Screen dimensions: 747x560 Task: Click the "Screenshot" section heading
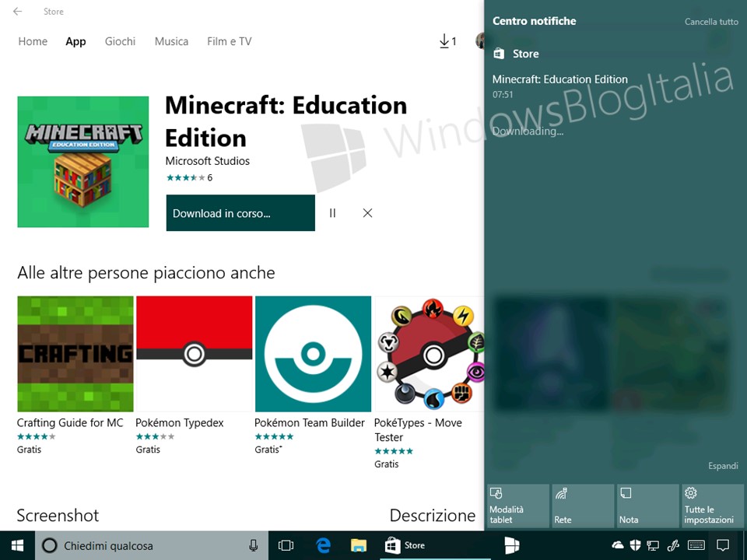pyautogui.click(x=58, y=515)
